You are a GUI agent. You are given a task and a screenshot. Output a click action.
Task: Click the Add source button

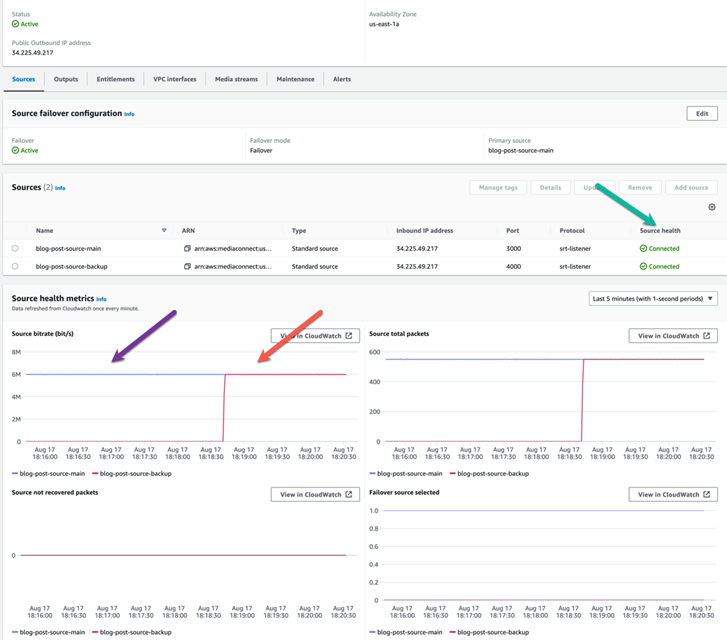pyautogui.click(x=690, y=187)
